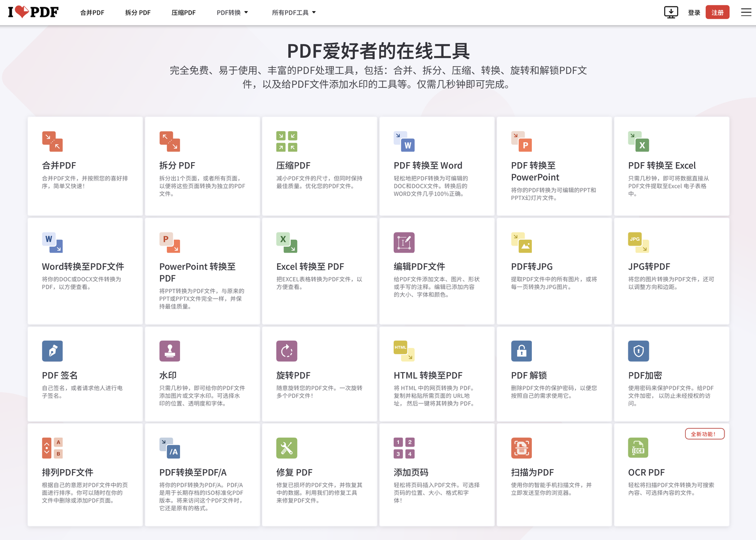The height and width of the screenshot is (540, 756).
Task: Click the HTML 转换至PDF description text
Action: pyautogui.click(x=435, y=396)
